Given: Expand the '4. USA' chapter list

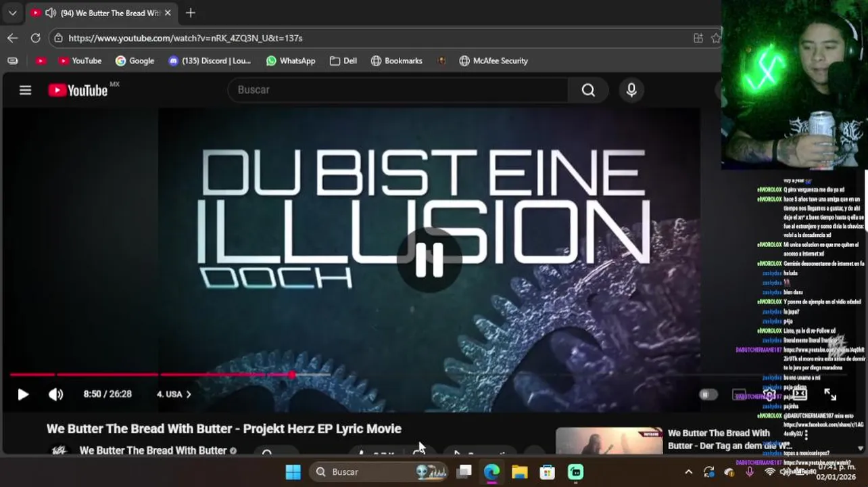Looking at the screenshot, I should pos(174,394).
